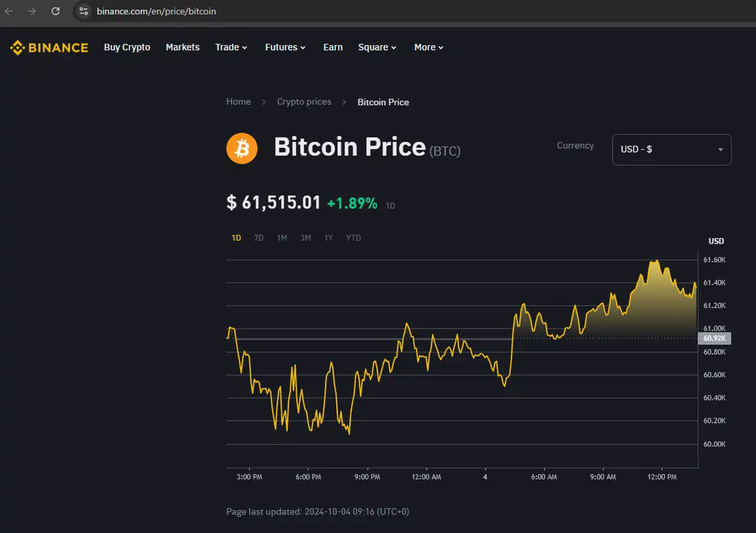Viewport: 756px width, 533px height.
Task: Click the orange Bitcoin coin icon
Action: [x=242, y=149]
